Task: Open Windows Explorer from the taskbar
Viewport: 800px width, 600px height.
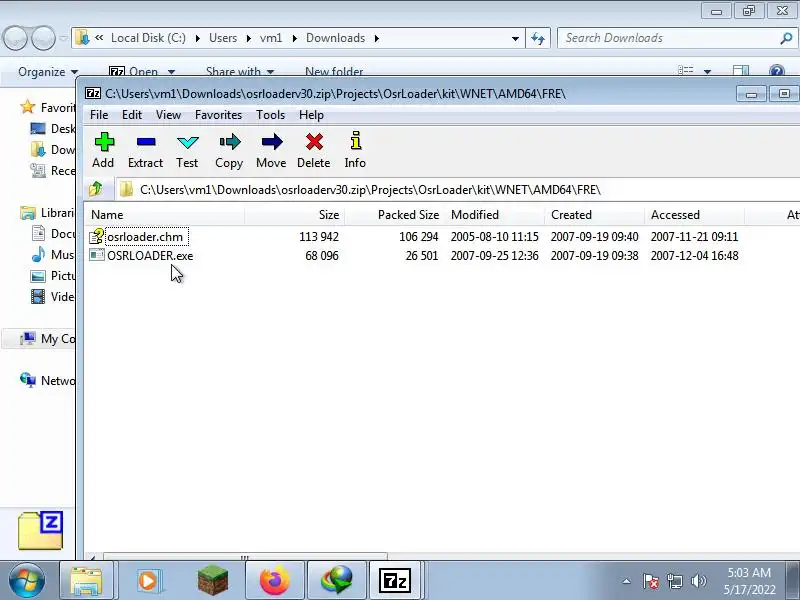Action: point(86,581)
